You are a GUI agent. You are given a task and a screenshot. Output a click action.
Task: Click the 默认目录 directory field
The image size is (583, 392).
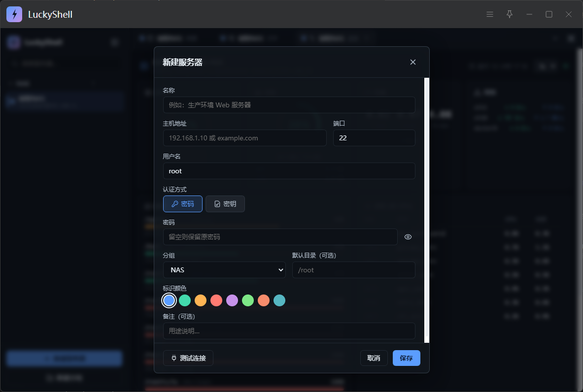pos(353,270)
